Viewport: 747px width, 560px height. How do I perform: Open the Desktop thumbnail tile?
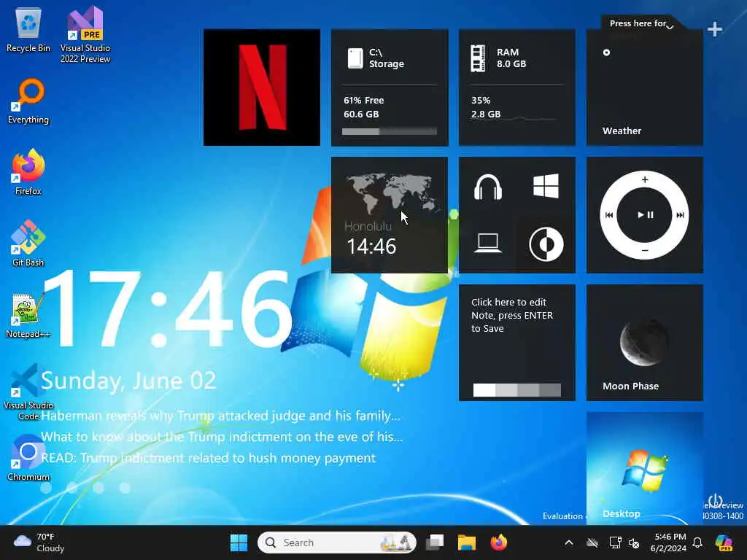(645, 469)
